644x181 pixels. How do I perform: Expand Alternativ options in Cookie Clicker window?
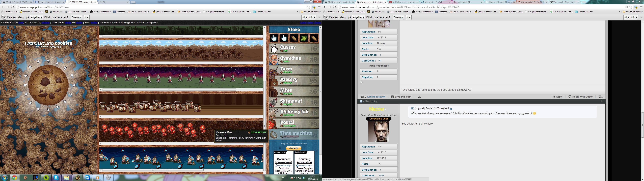click(x=309, y=17)
